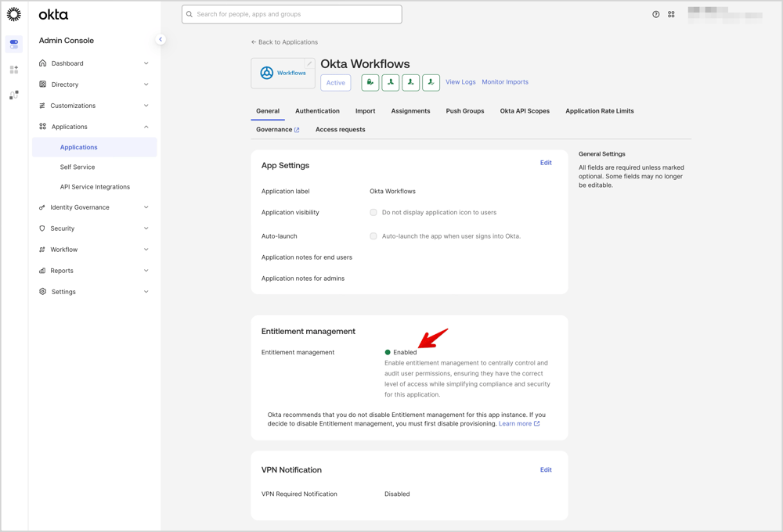Click the Admin Console toggle icon in left rail
Viewport: 783px width, 532px height.
pos(14,44)
